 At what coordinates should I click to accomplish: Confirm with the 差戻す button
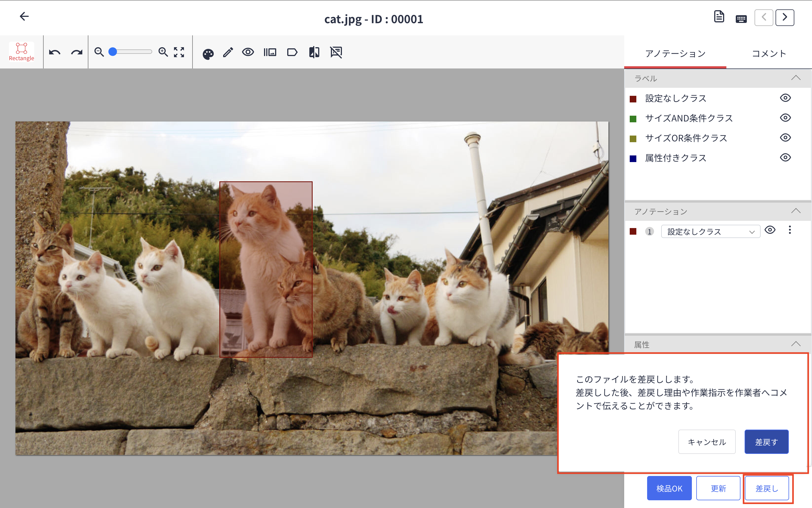coord(766,441)
